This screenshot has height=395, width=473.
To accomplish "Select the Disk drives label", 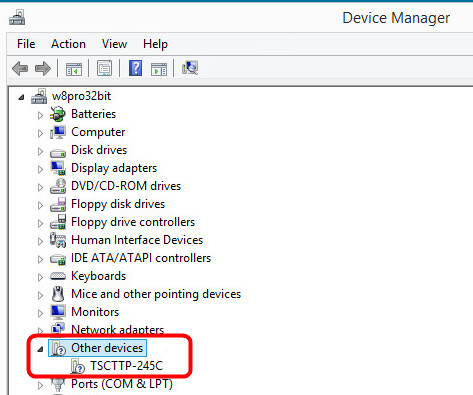I will (99, 150).
